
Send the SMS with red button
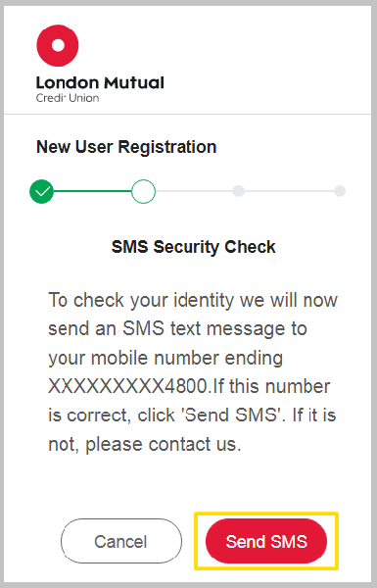(266, 541)
